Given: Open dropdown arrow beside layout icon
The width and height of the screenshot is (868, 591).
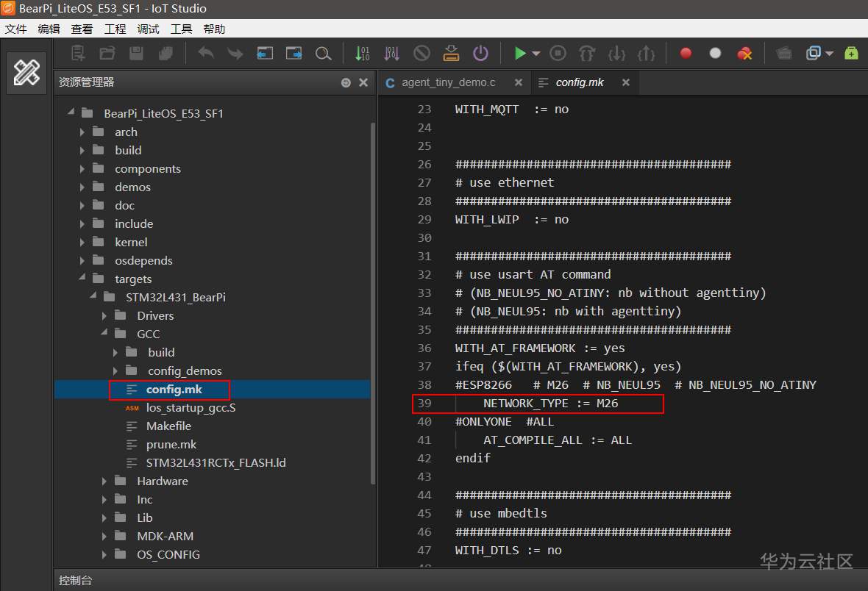Looking at the screenshot, I should (x=829, y=53).
